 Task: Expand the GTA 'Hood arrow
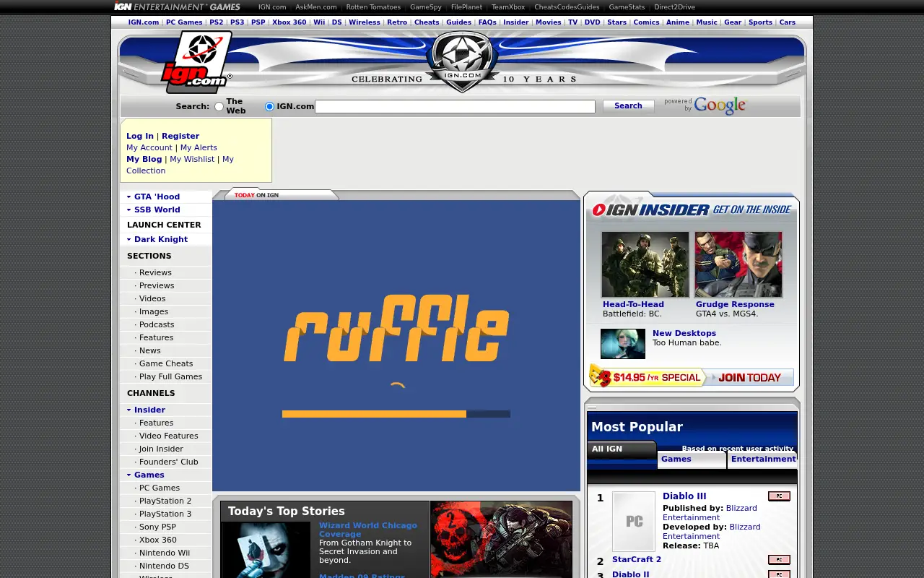129,197
